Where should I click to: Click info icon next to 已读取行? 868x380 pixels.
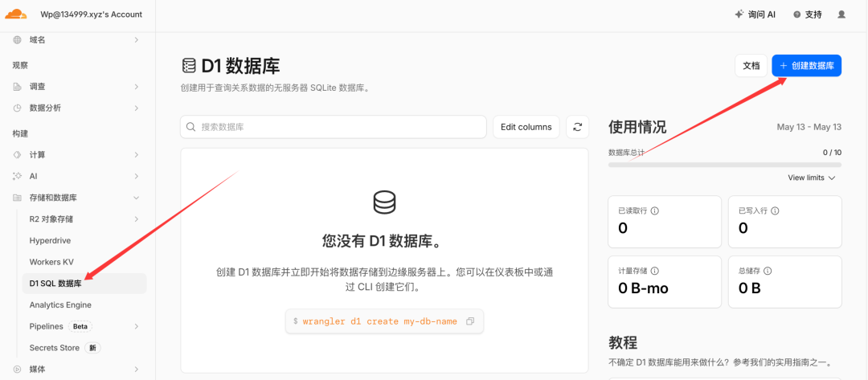click(655, 210)
